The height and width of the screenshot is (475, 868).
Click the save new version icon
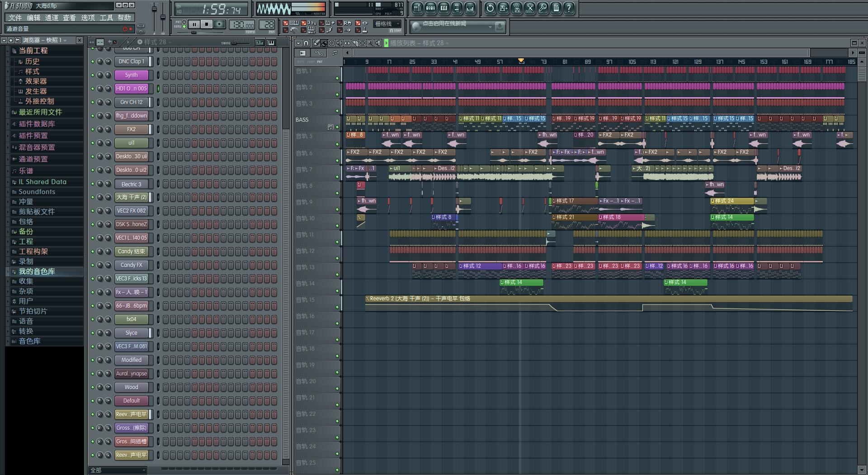pyautogui.click(x=503, y=8)
